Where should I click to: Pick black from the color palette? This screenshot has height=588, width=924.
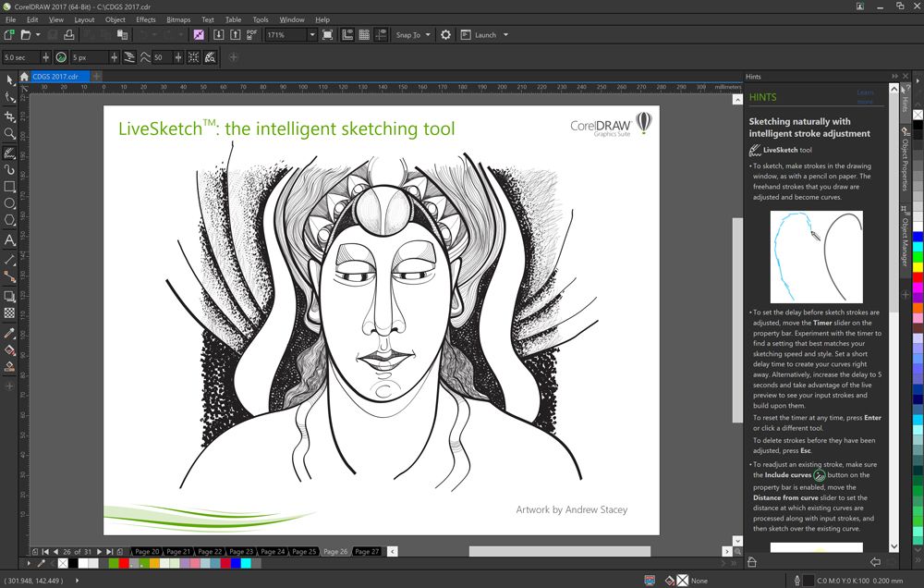coord(918,126)
